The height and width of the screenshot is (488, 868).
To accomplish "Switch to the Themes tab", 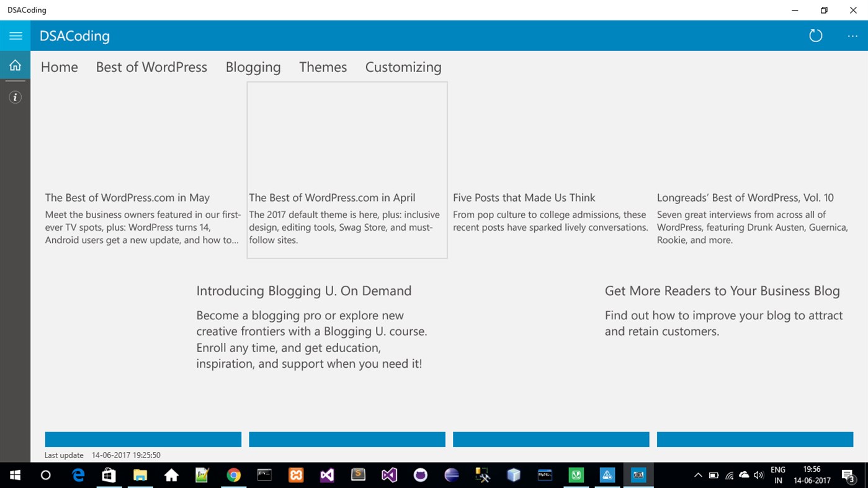I will pos(323,67).
